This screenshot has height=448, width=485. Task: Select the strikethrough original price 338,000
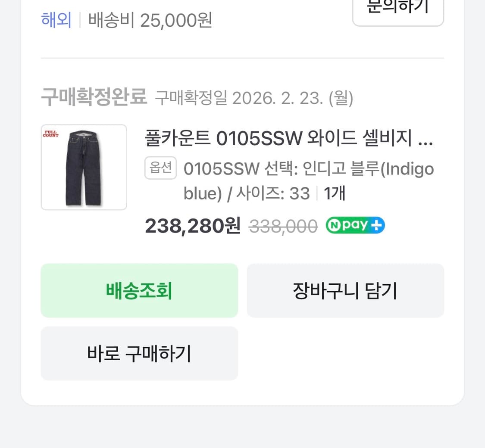[x=283, y=225]
